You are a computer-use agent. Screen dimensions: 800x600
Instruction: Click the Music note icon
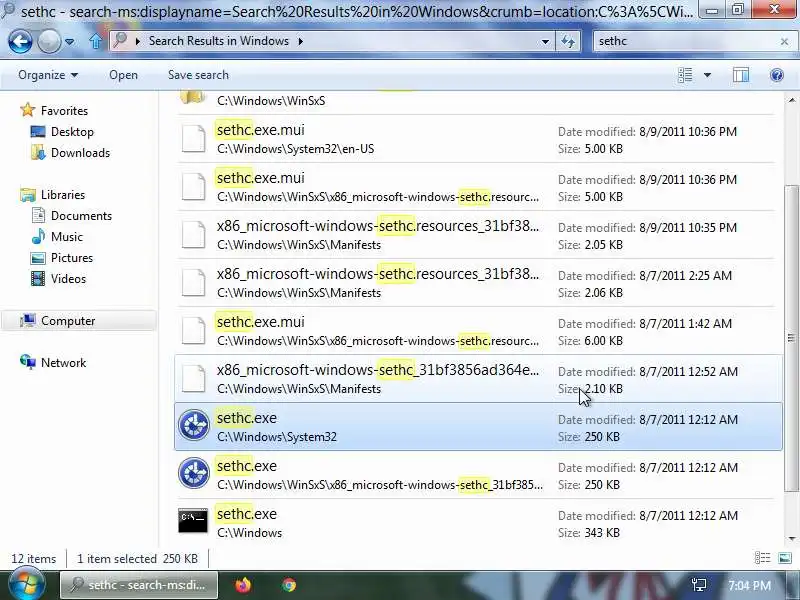pyautogui.click(x=38, y=236)
